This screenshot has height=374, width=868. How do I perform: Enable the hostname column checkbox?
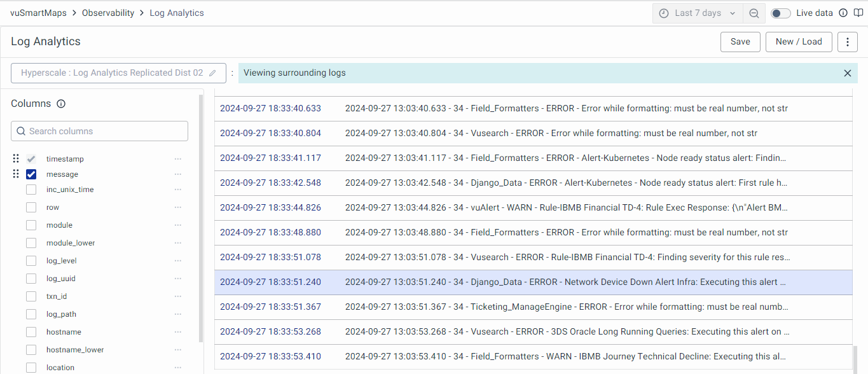[31, 332]
